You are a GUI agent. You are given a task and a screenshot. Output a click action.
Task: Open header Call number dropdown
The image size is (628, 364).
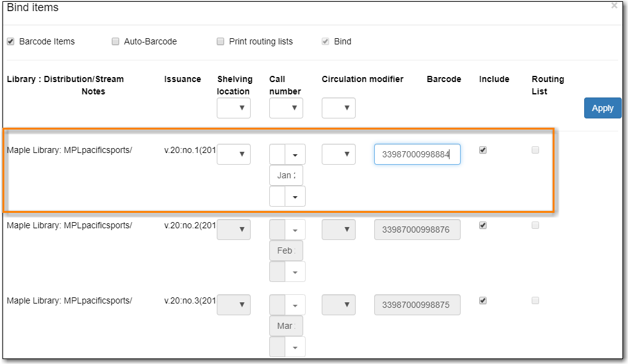coord(286,108)
